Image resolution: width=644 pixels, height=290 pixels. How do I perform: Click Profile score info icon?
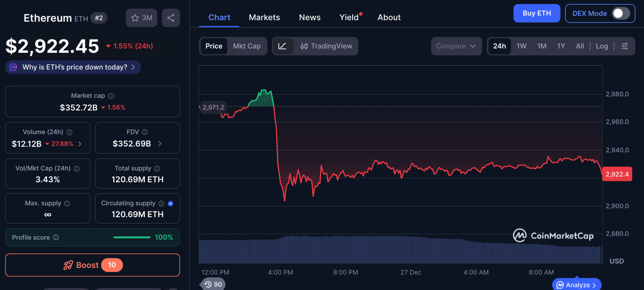point(56,237)
